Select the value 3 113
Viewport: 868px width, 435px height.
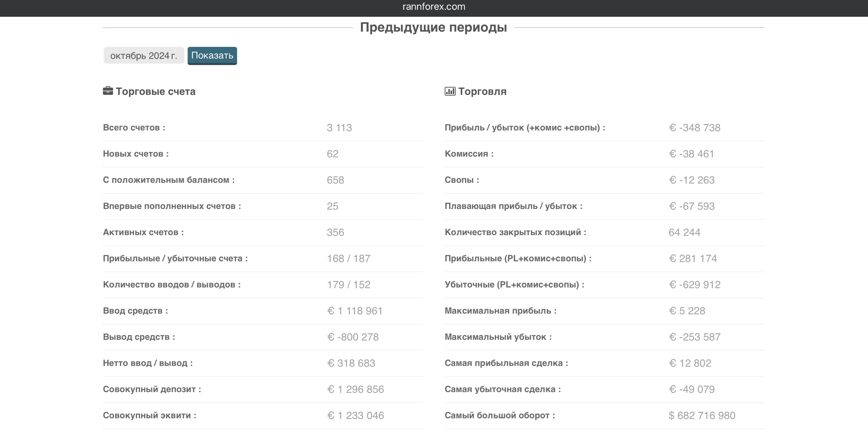pyautogui.click(x=339, y=128)
